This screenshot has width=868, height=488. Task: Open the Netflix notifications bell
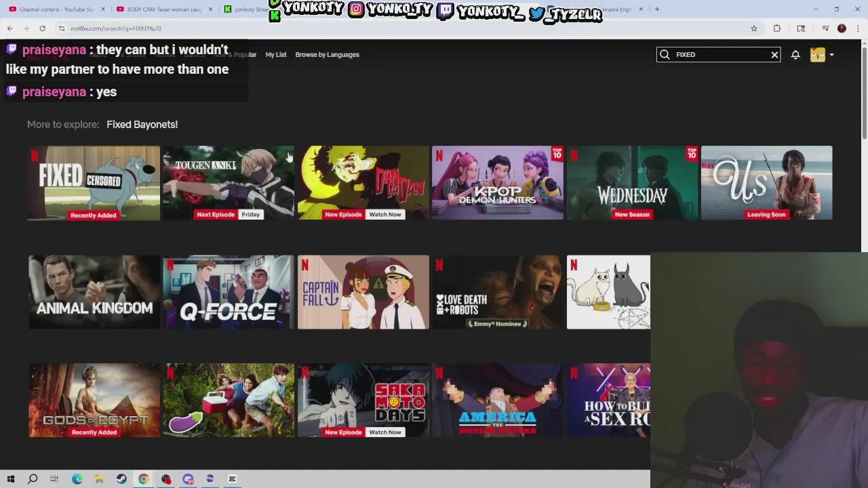tap(795, 55)
